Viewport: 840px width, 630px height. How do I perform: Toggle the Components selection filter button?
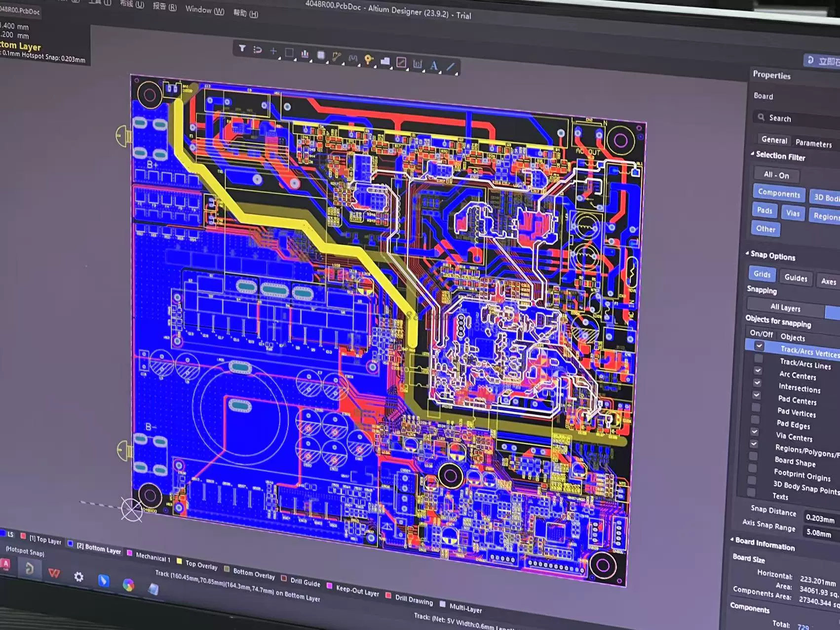point(778,193)
